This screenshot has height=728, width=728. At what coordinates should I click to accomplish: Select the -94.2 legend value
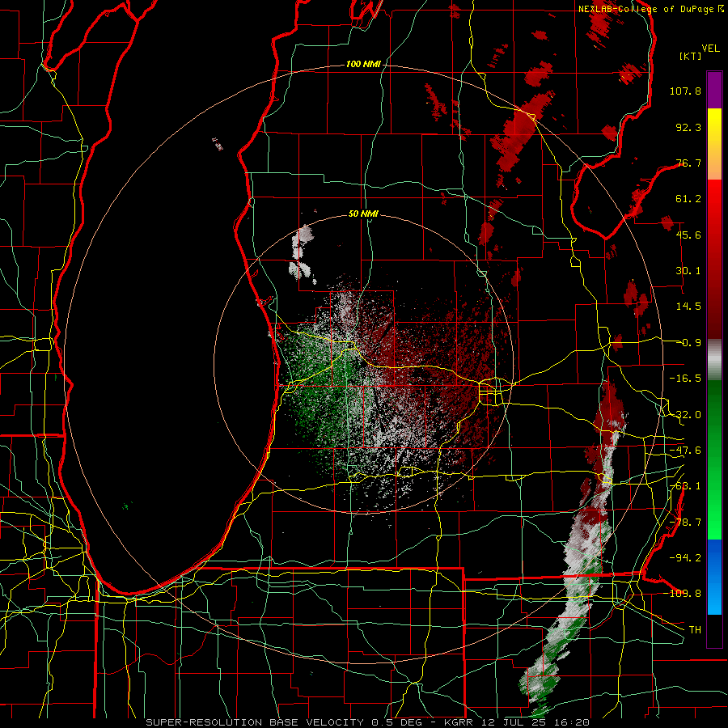(x=685, y=558)
